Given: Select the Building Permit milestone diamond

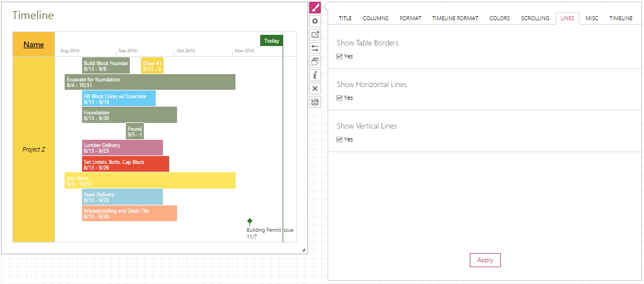Looking at the screenshot, I should pos(250,222).
